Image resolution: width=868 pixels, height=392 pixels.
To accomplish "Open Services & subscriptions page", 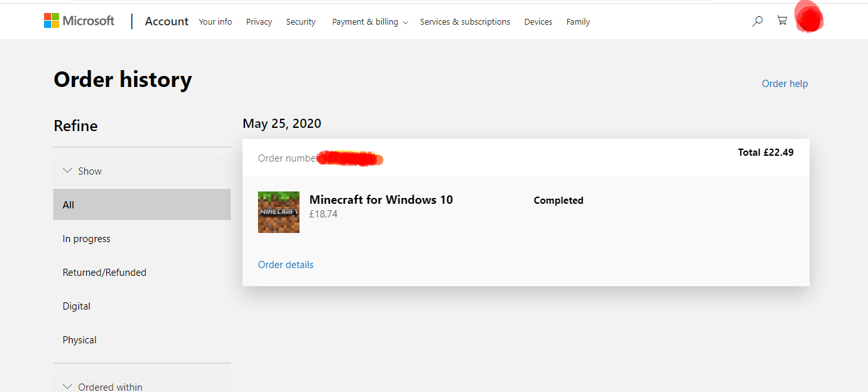I will pos(465,22).
